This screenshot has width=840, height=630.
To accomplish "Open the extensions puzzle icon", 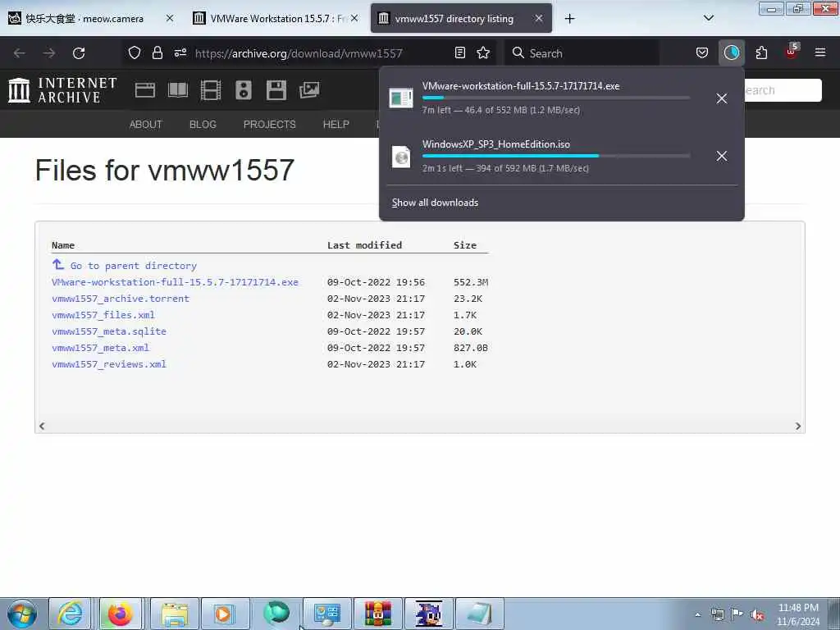I will pos(761,52).
